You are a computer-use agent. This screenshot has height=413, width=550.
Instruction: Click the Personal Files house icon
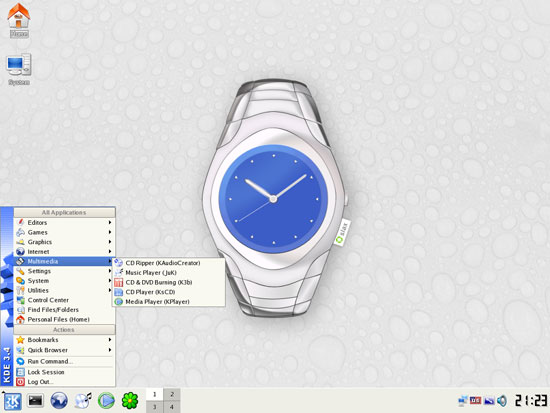[x=20, y=319]
